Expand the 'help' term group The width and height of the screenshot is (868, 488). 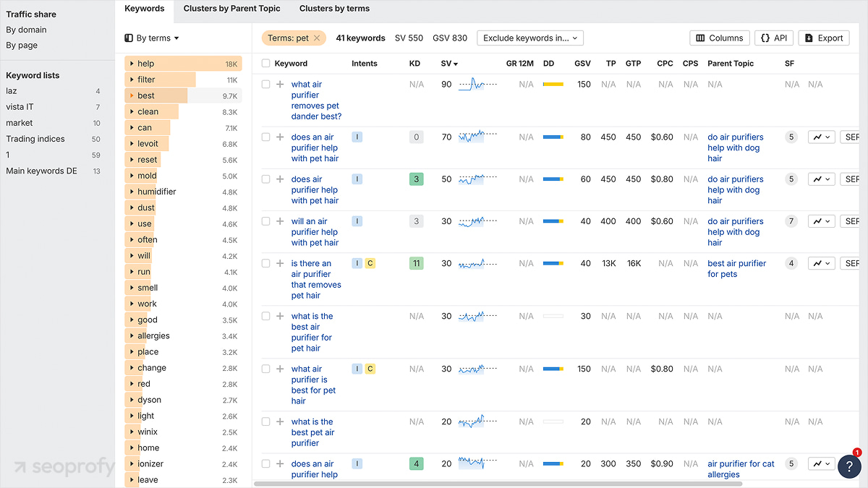(x=132, y=64)
